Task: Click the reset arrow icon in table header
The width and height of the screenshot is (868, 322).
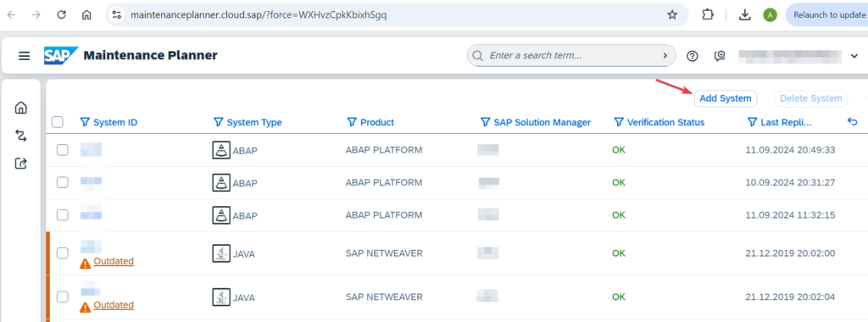Action: pos(852,122)
